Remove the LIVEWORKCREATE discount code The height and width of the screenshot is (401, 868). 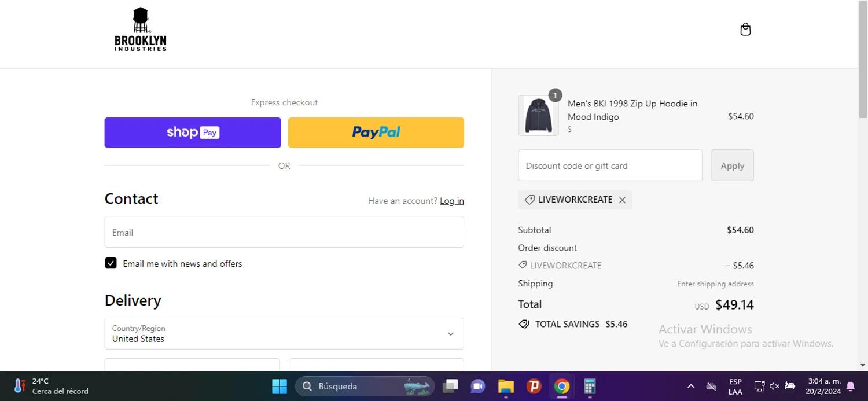pyautogui.click(x=622, y=200)
